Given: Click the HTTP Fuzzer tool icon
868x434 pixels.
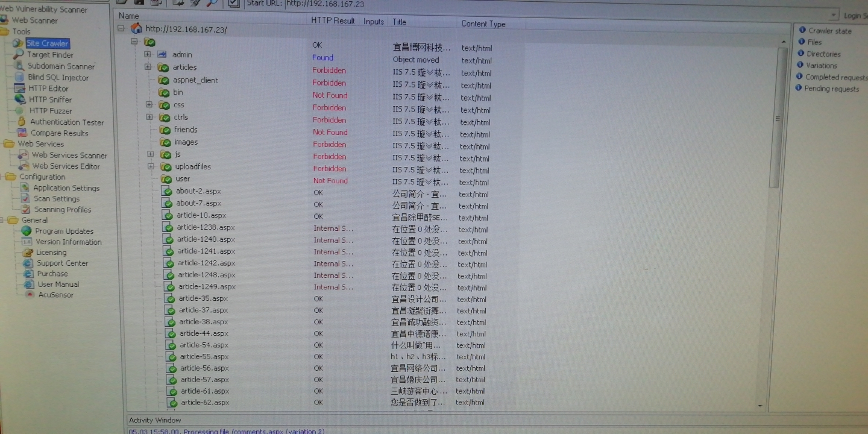Looking at the screenshot, I should point(20,110).
